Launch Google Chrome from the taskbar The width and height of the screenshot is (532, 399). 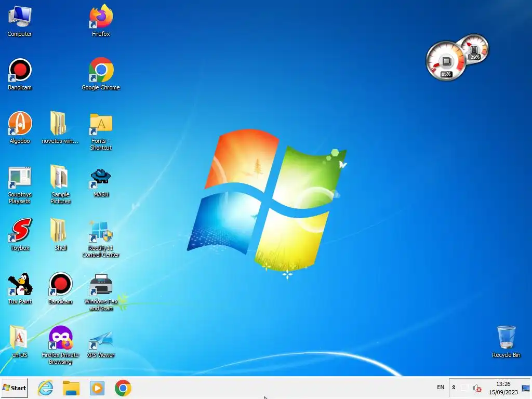(x=123, y=388)
